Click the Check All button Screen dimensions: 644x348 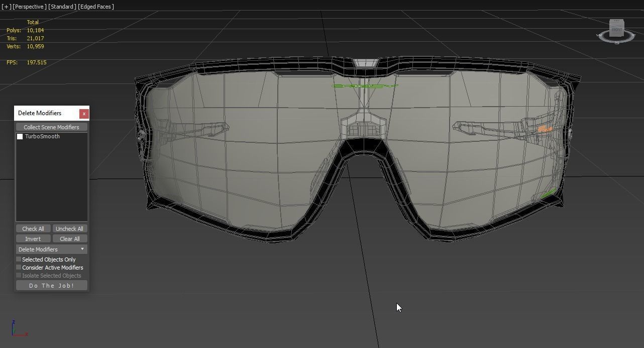point(33,229)
